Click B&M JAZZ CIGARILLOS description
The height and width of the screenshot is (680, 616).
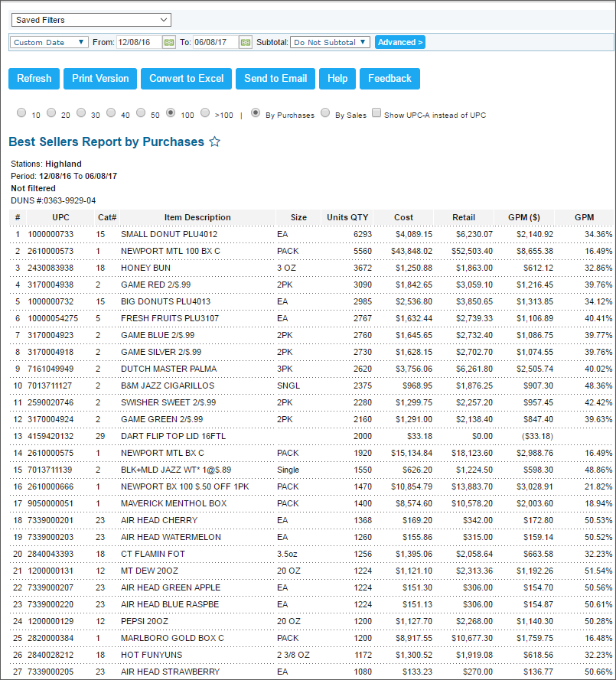pos(168,386)
